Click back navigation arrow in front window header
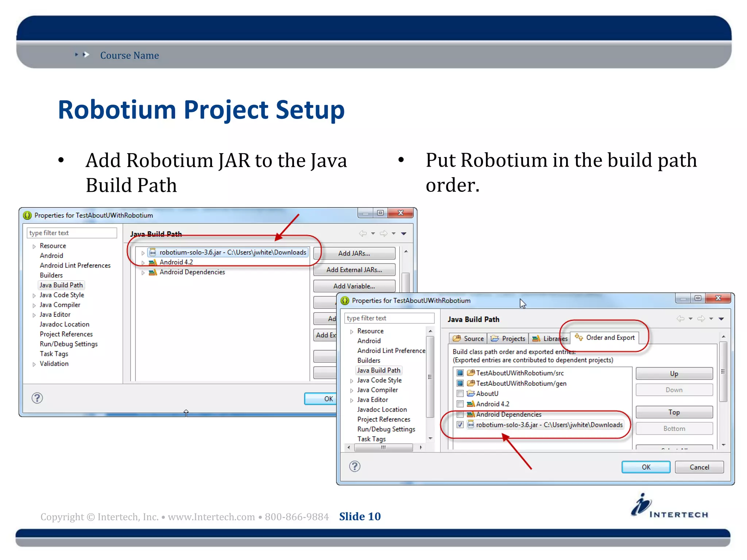 coord(680,319)
